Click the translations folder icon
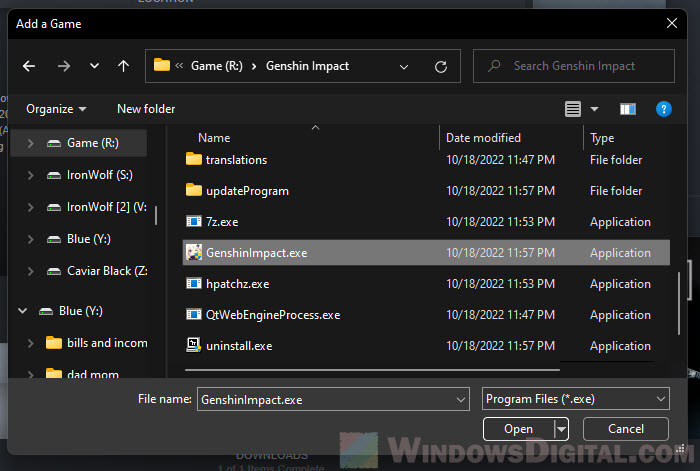 coord(194,159)
